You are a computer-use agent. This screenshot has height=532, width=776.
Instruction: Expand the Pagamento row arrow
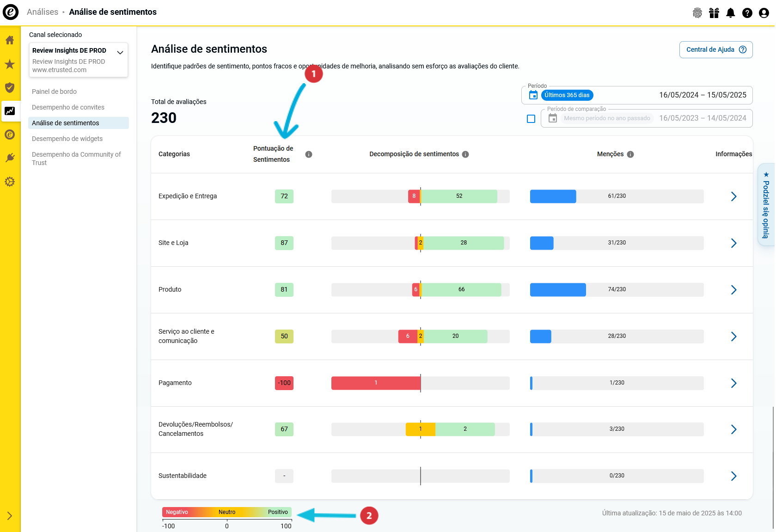click(733, 383)
